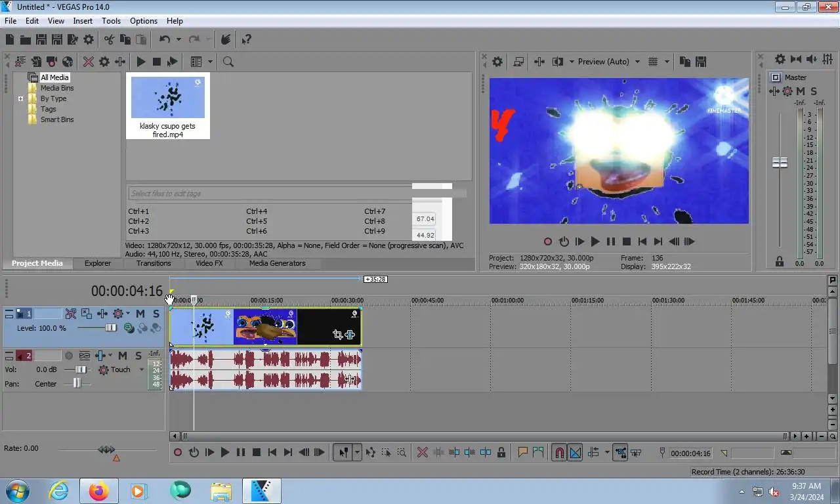Activate the What's This help pointer

[246, 40]
